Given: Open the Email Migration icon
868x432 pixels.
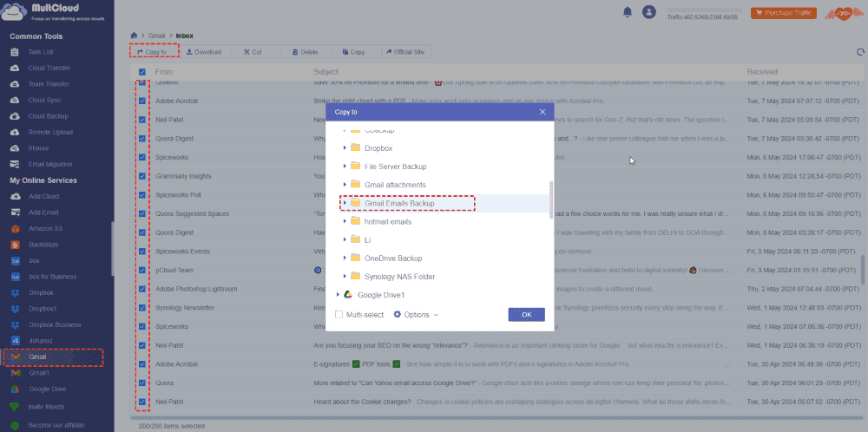Looking at the screenshot, I should pos(16,164).
